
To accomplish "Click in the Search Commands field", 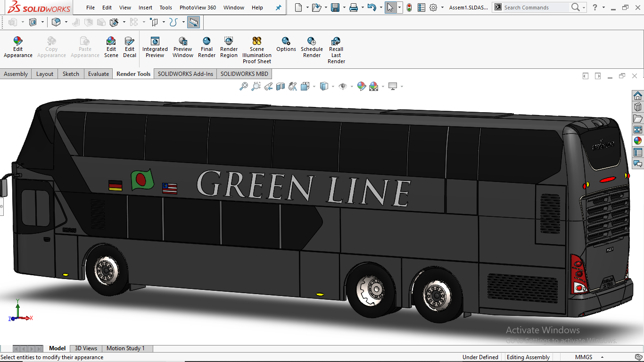I will 535,8.
